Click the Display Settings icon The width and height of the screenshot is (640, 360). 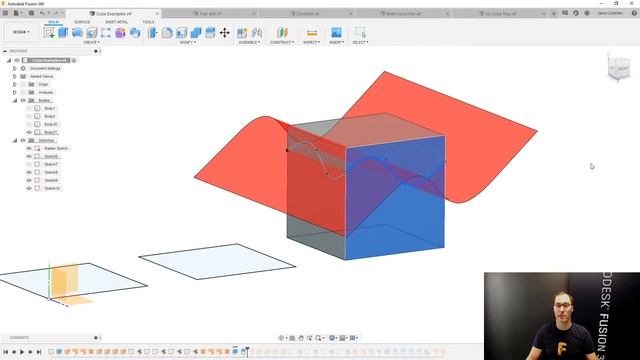[332, 338]
